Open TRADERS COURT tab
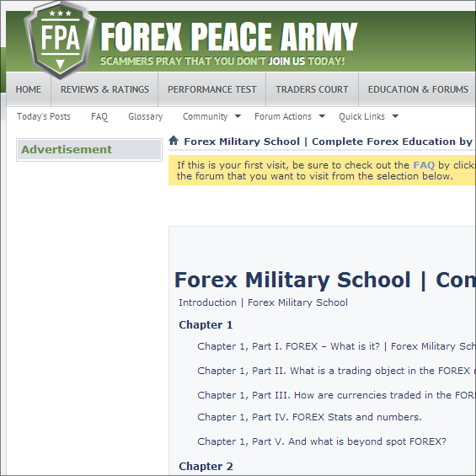The image size is (476, 476). (312, 89)
